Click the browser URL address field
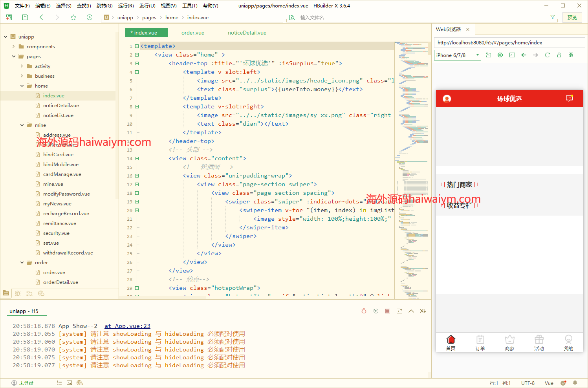This screenshot has width=588, height=388. 509,43
